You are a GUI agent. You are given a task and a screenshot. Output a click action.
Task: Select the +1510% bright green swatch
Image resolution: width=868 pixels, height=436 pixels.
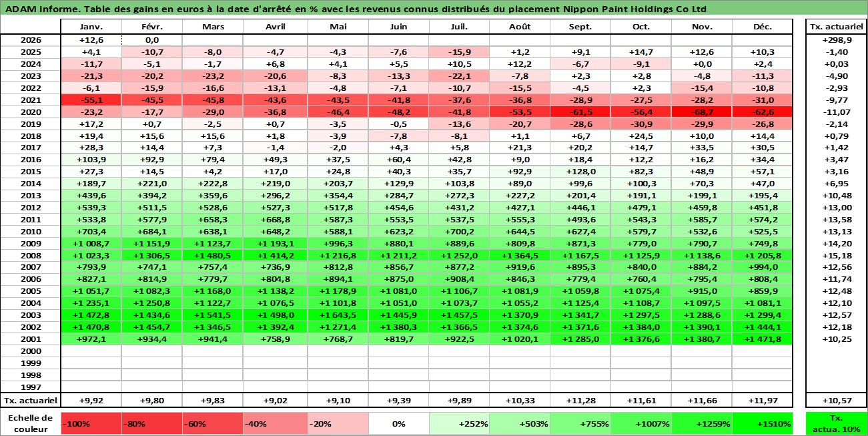pos(763,423)
